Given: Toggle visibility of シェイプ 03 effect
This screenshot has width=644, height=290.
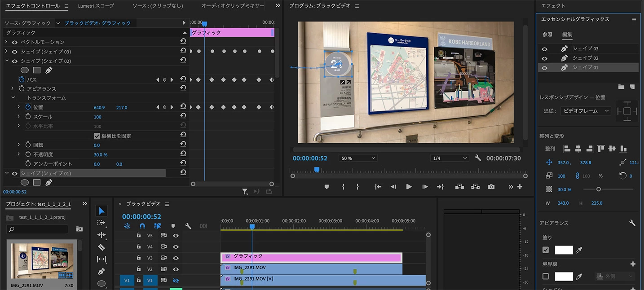Looking at the screenshot, I should point(14,52).
